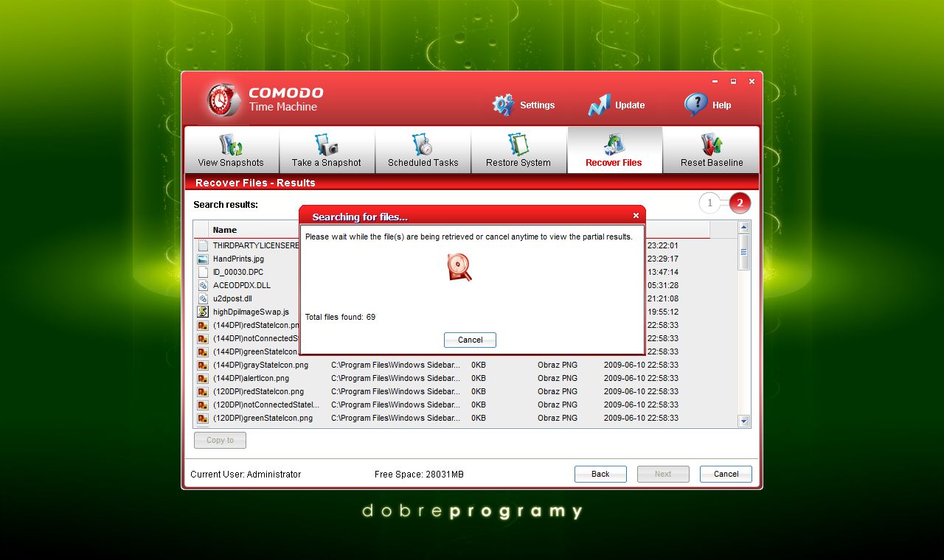Maximize the Comodo Time Machine window
Screen dimensions: 944x560
(733, 81)
